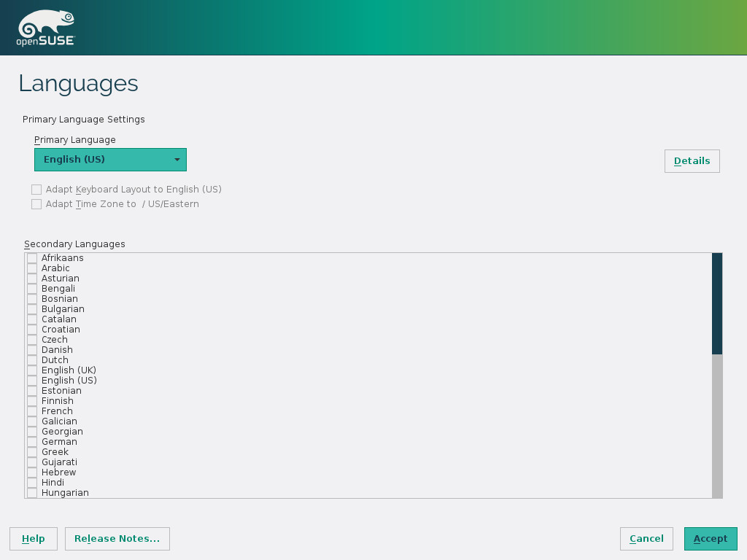Click the dropdown arrow beside English (US)
Image resolution: width=747 pixels, height=560 pixels.
(x=177, y=160)
